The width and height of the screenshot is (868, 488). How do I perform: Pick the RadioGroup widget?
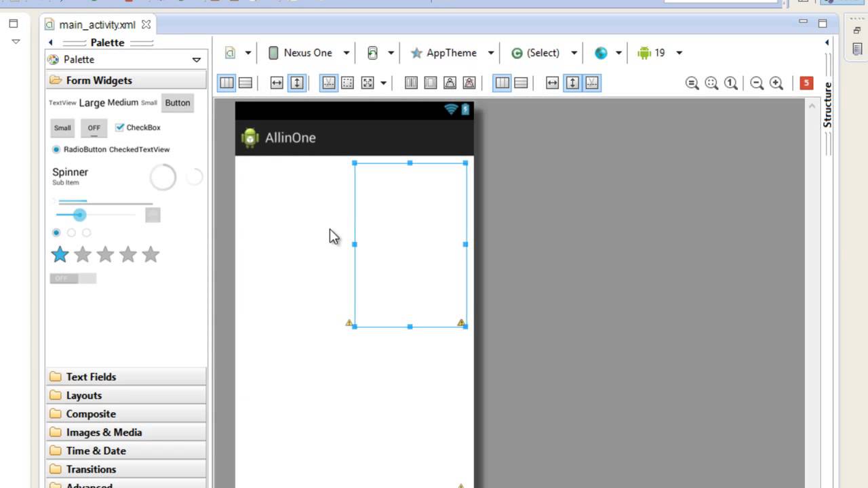click(71, 232)
